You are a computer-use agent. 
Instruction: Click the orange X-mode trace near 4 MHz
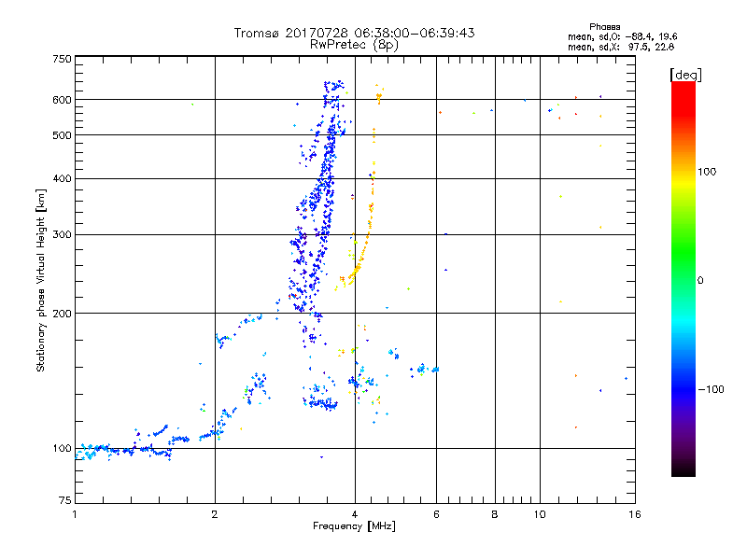364,247
